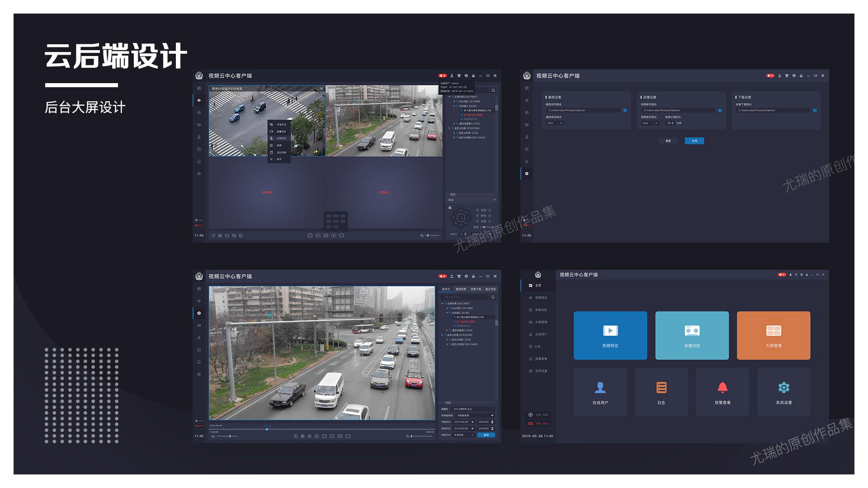Open 开始时间 date dropdown in playback window
Image resolution: width=868 pixels, height=488 pixels.
click(464, 422)
